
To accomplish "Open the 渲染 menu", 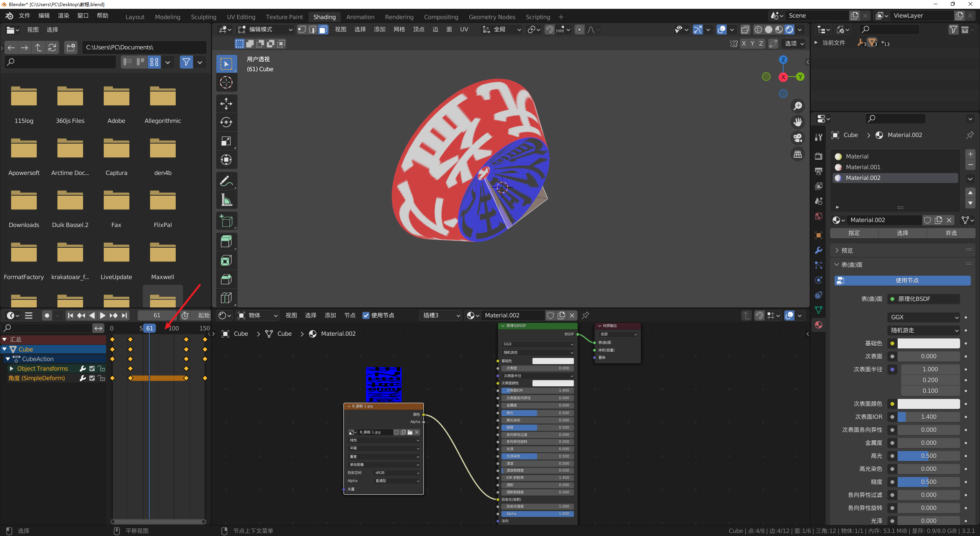I will [x=63, y=16].
